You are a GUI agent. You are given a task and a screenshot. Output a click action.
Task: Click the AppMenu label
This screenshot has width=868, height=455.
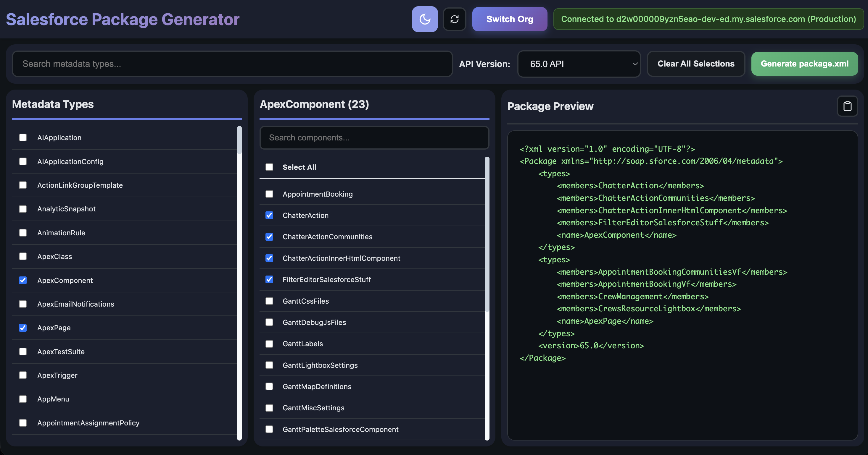[53, 399]
